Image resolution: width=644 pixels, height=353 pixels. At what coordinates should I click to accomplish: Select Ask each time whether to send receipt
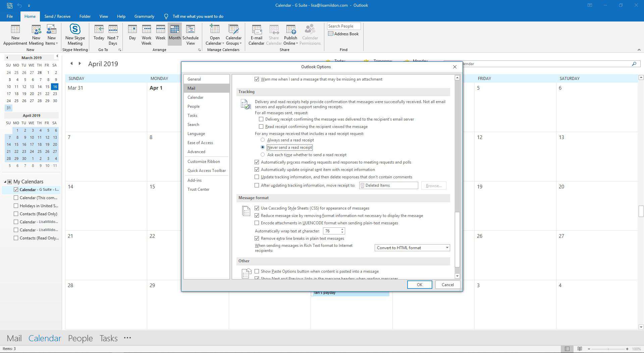(263, 155)
